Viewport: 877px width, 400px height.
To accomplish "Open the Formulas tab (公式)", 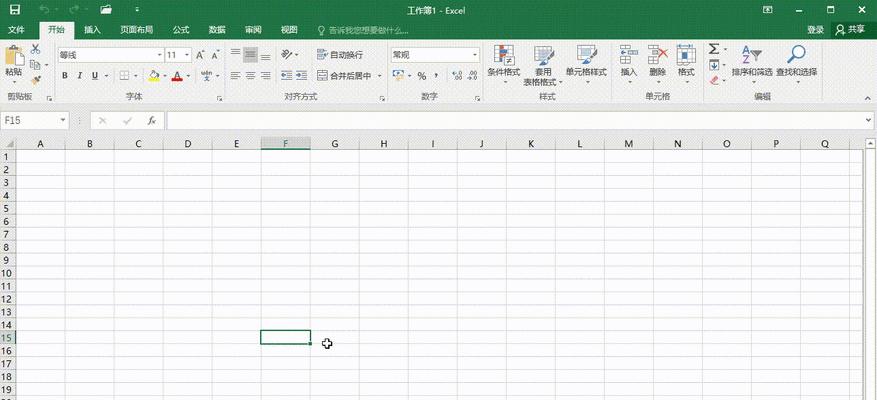I will click(x=181, y=30).
